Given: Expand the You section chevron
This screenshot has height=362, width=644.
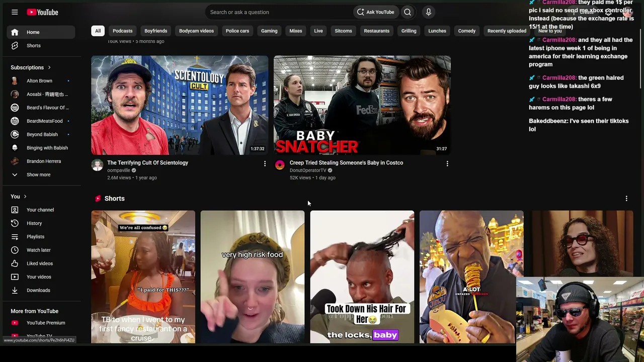Looking at the screenshot, I should tap(25, 197).
